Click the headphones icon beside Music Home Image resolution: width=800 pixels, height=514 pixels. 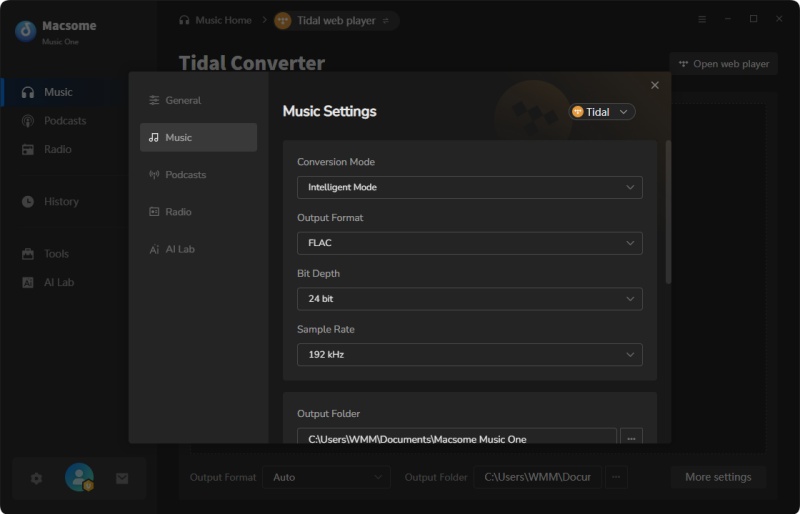(184, 20)
